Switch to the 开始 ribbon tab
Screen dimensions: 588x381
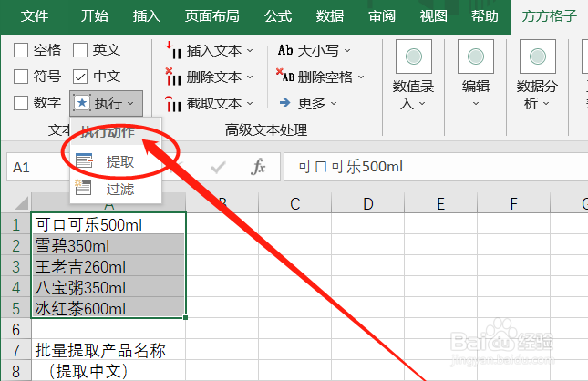tap(95, 16)
